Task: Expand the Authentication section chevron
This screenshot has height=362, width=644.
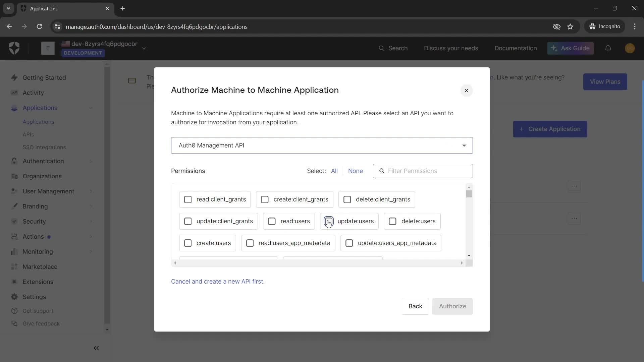Action: tap(91, 161)
